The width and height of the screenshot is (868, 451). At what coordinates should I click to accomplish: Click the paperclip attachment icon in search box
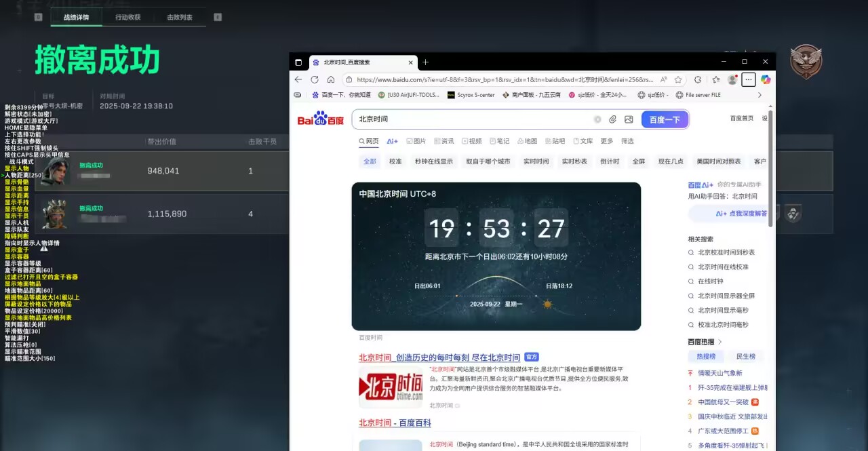click(x=612, y=119)
